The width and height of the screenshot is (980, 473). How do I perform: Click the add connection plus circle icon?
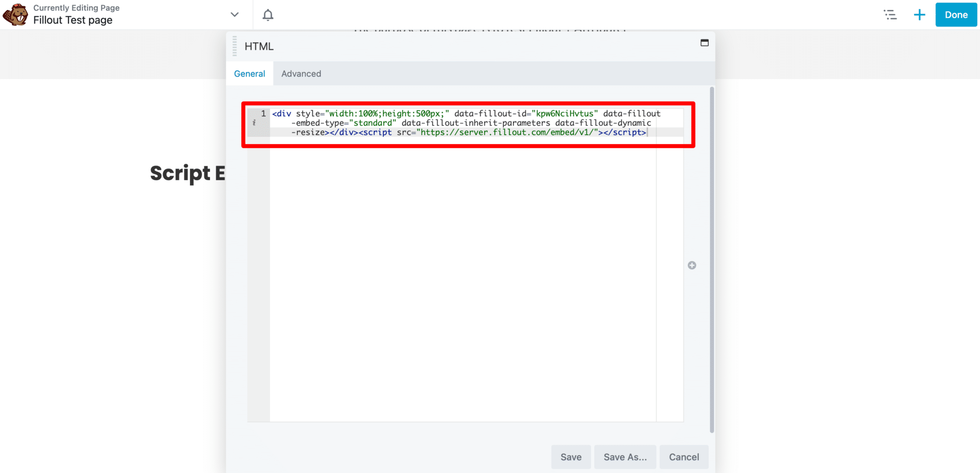692,265
